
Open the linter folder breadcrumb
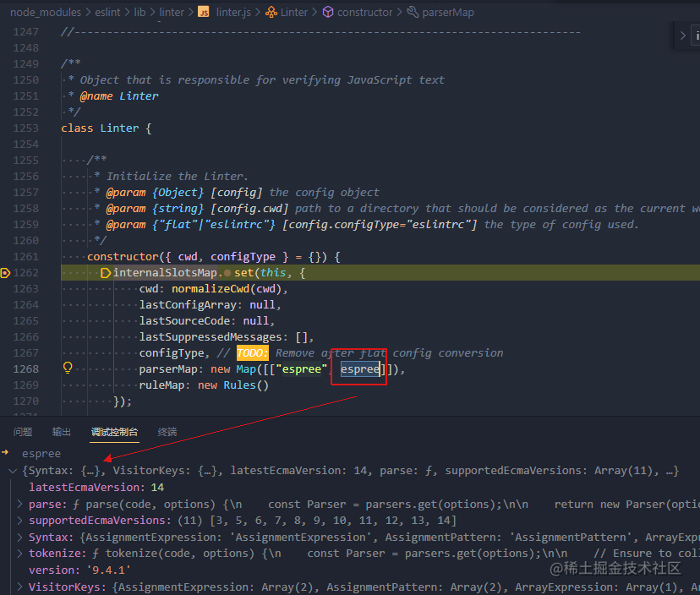pos(172,13)
